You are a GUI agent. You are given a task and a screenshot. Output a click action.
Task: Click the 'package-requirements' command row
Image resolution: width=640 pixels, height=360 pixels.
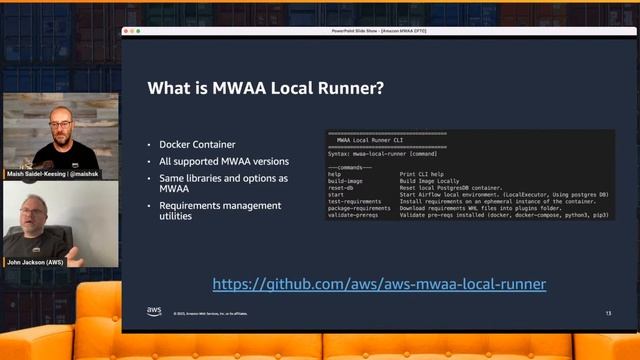445,209
